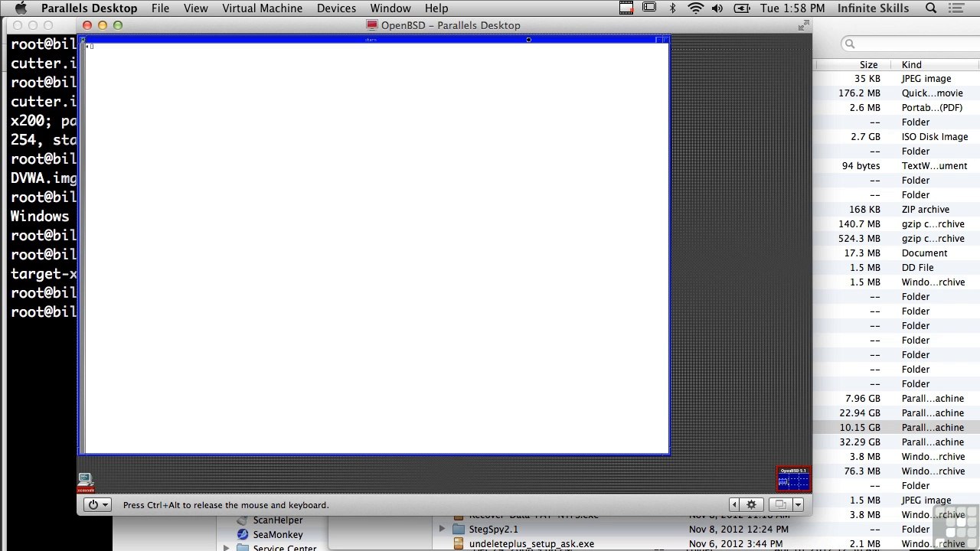Select the 22.94 GB Parallels machine row
980x551 pixels.
click(897, 413)
